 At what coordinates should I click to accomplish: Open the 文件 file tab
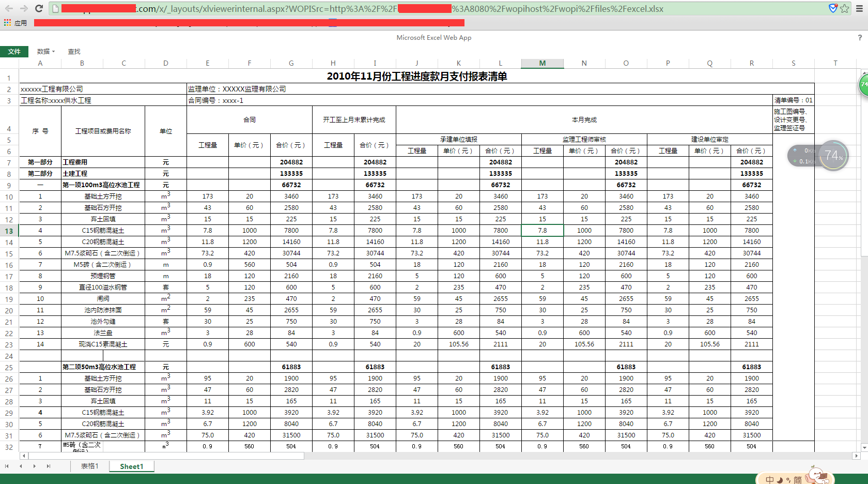[x=14, y=51]
